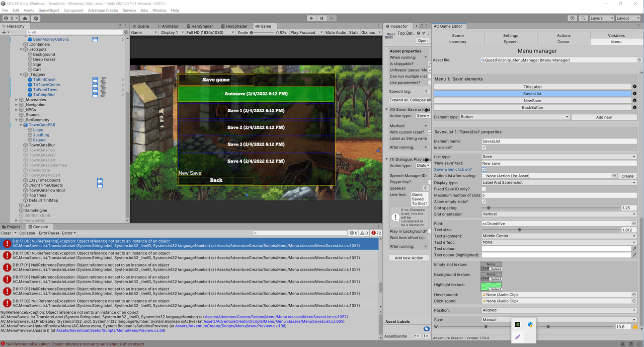Click the Autosave slot in game preview

click(256, 94)
